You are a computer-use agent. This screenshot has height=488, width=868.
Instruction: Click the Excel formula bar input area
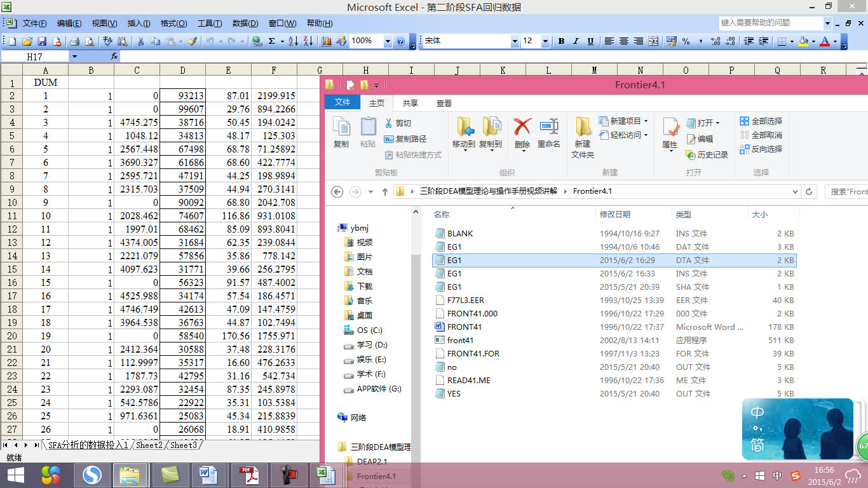(x=493, y=57)
